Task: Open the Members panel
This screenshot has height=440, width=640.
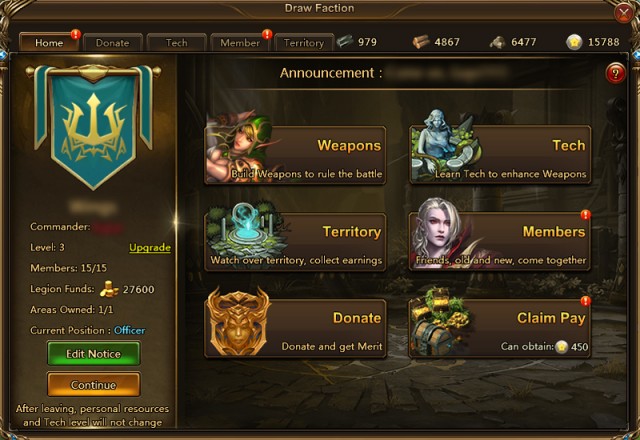Action: (500, 241)
